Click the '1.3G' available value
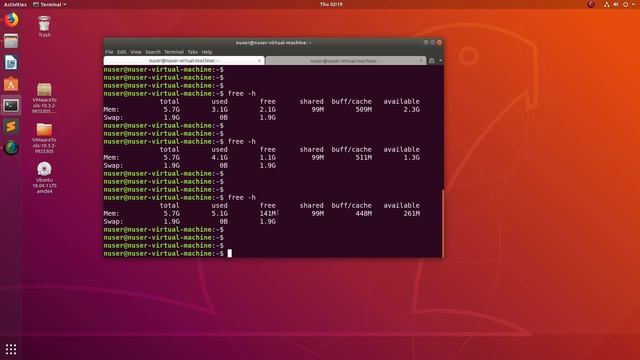 click(411, 158)
